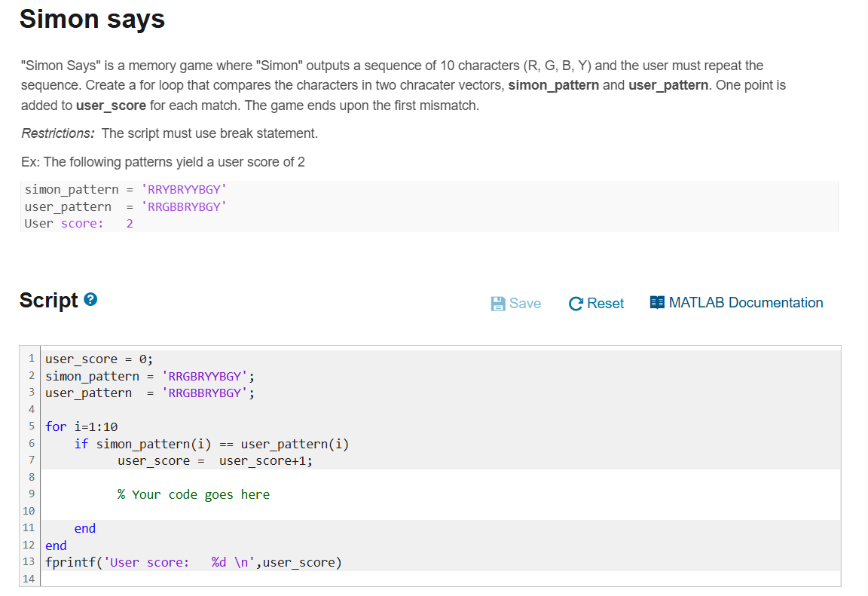Click the 'User score: 2' example output line
868x596 pixels.
coord(78,224)
